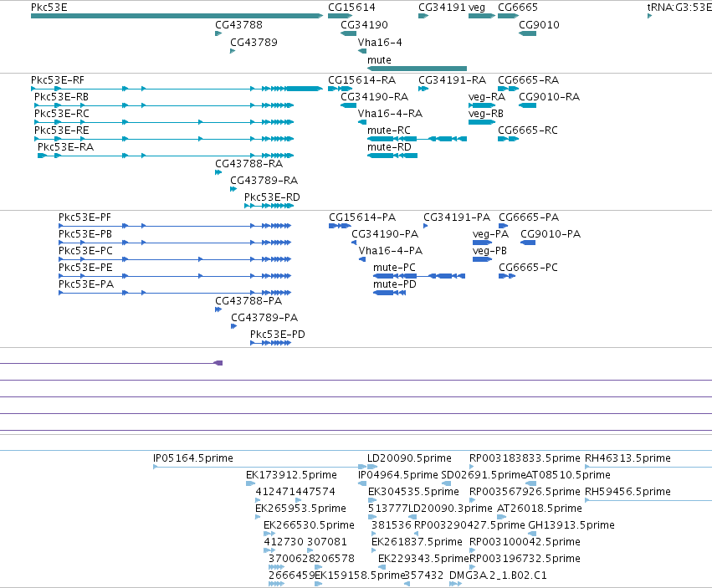The width and height of the screenshot is (712, 588).
Task: Select the RH59456.5prime EST label
Action: pyautogui.click(x=627, y=491)
